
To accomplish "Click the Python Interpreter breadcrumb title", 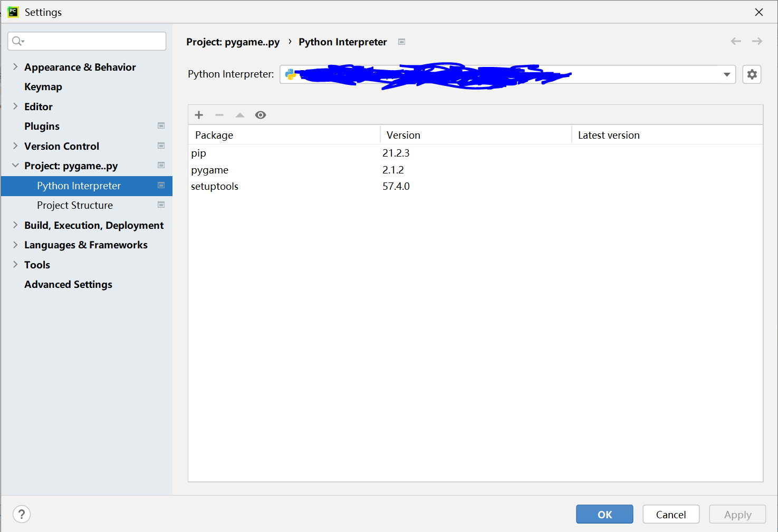I will pos(343,42).
